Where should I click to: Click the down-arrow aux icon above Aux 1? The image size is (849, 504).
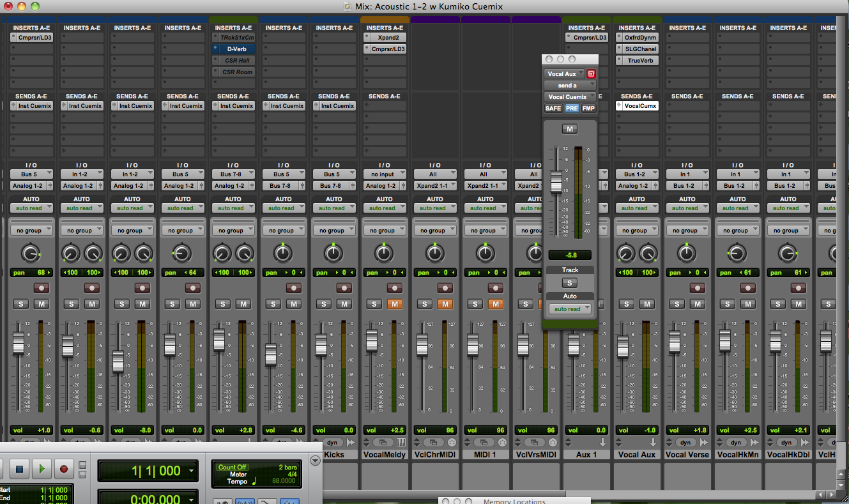[x=602, y=442]
